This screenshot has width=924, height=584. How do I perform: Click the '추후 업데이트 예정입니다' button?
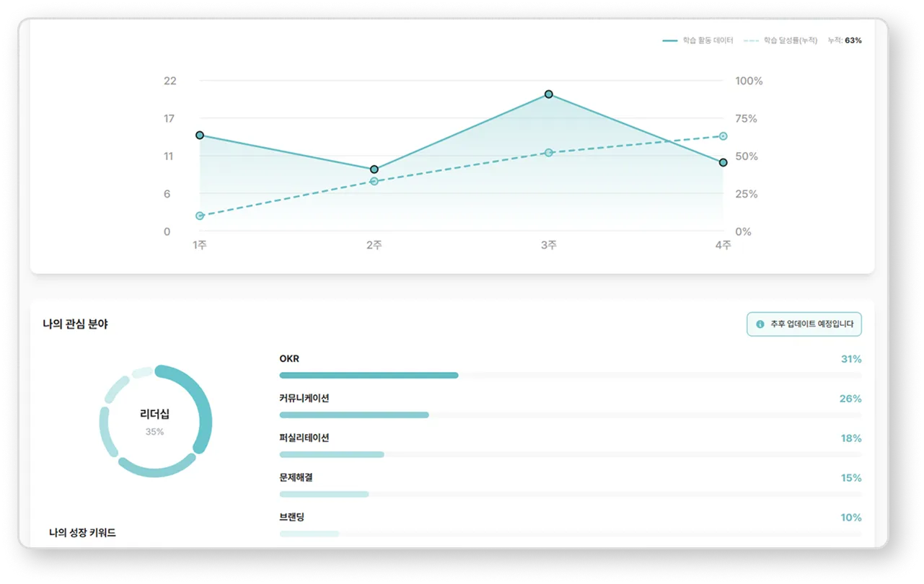804,324
